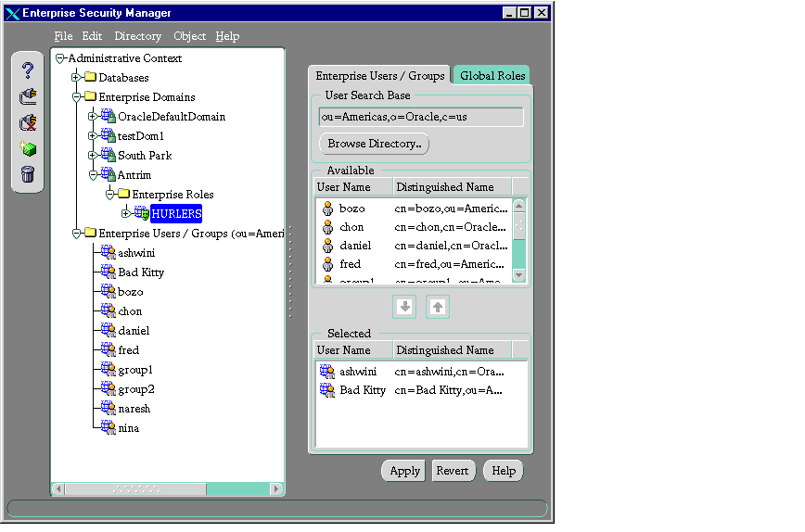Screen dimensions: 805x532
Task: Collapse the Enterprise Domains node
Action: click(76, 97)
